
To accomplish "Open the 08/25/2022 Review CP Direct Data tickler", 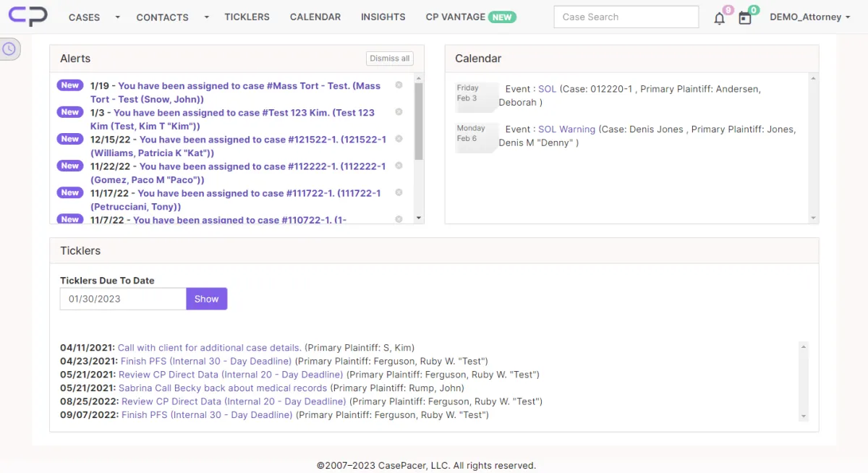I will click(234, 401).
